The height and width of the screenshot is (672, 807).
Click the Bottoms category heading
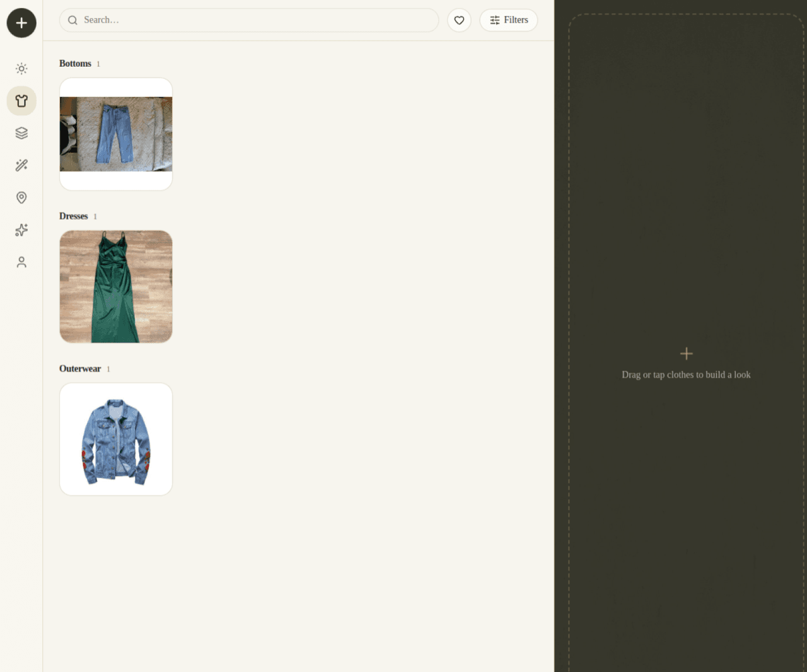click(x=75, y=64)
